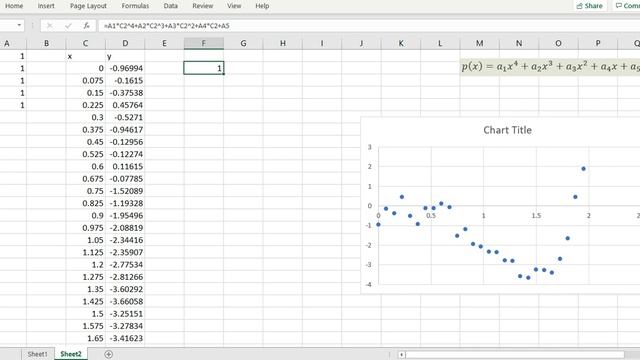This screenshot has height=360, width=640.
Task: Select the active cell containing 1 in column F
Action: pyautogui.click(x=204, y=68)
